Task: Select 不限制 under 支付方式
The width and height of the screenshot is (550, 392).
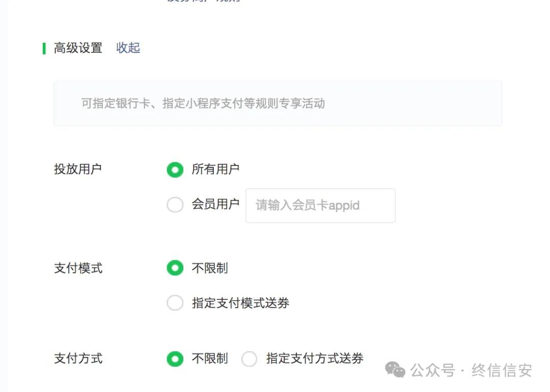Action: [x=175, y=358]
